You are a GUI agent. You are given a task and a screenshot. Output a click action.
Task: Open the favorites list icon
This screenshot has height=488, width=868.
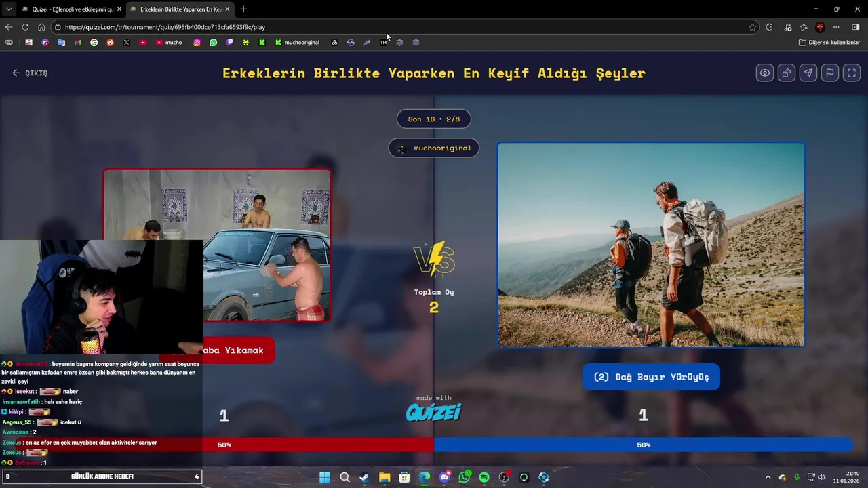coord(804,27)
